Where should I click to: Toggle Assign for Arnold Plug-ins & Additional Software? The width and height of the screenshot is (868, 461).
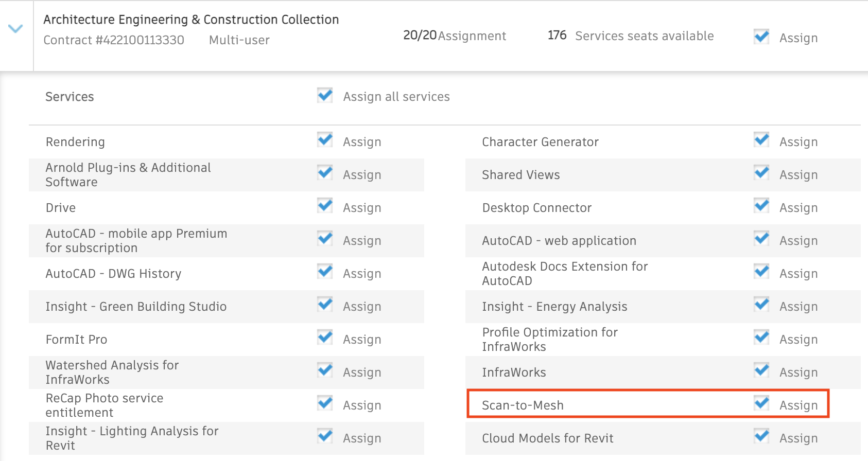pos(325,173)
